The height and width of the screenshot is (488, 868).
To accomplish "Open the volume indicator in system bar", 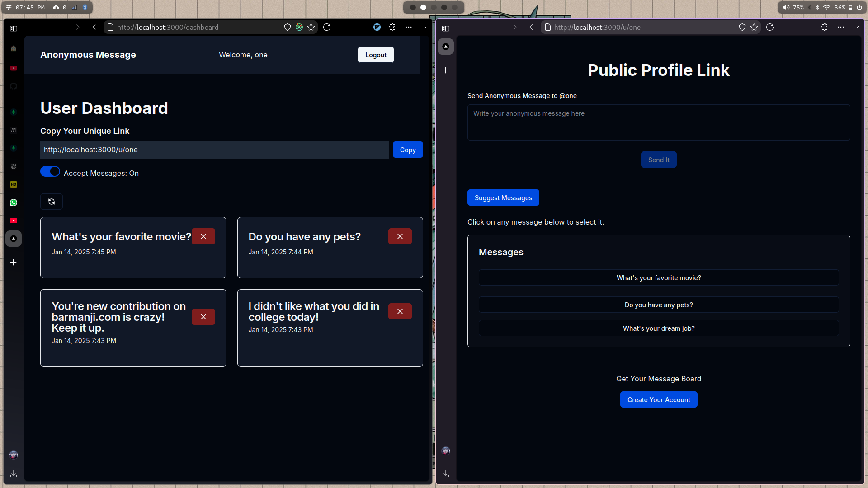I will (793, 7).
